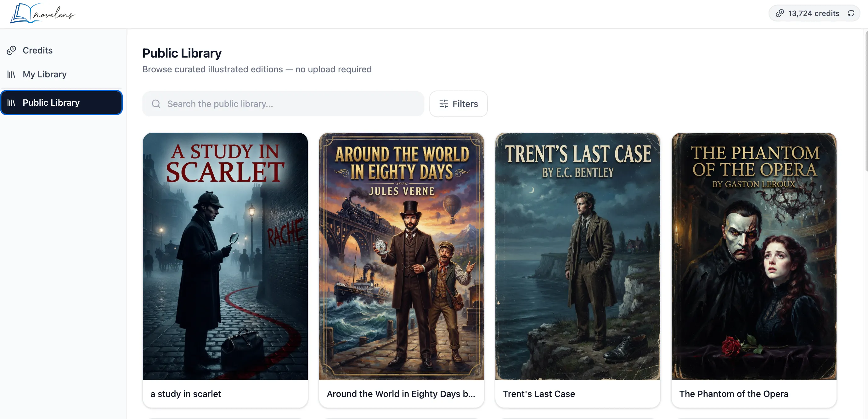Click the Filters sliders icon

(x=443, y=104)
